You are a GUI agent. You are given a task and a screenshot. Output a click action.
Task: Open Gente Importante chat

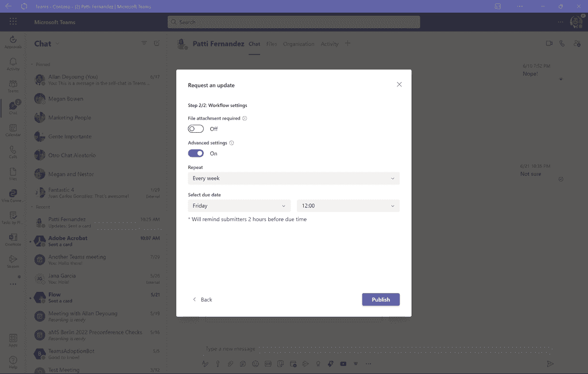96,137
